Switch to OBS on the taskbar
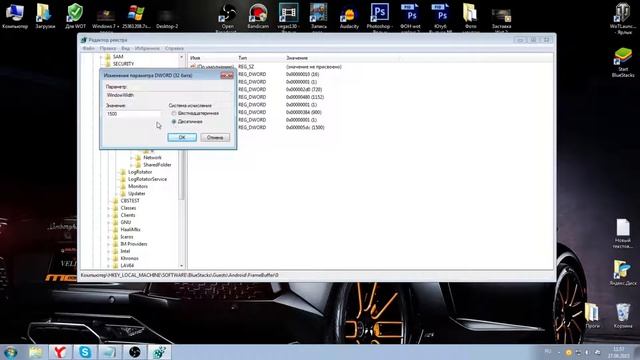Viewport: 640px width, 360px height. coord(135,352)
